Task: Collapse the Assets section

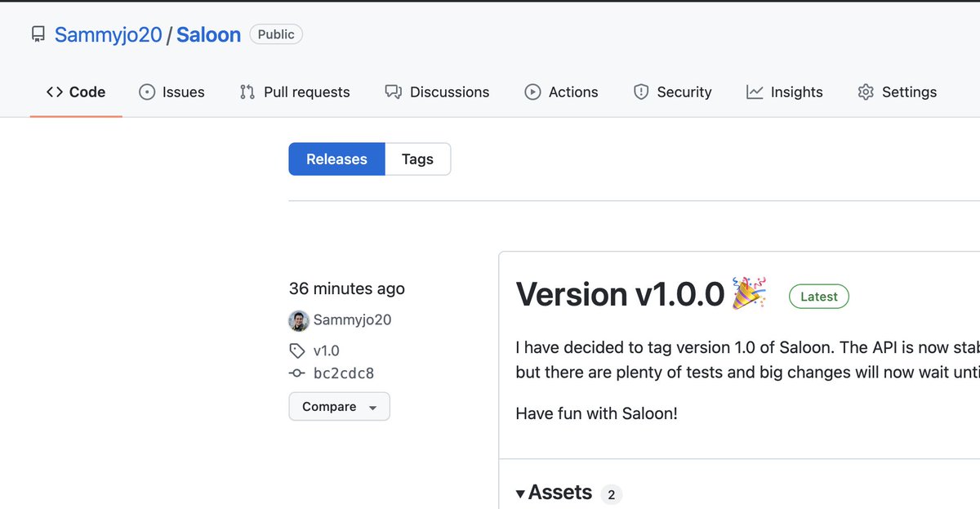Action: coord(555,493)
